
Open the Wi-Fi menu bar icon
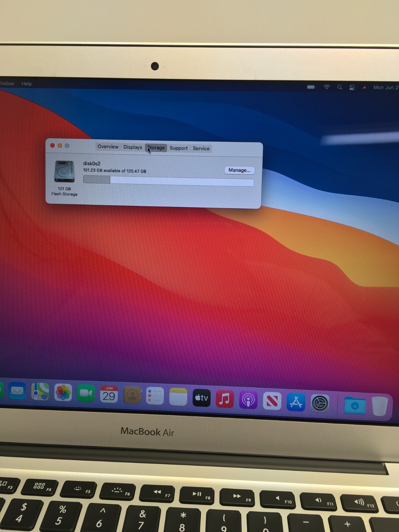(327, 87)
